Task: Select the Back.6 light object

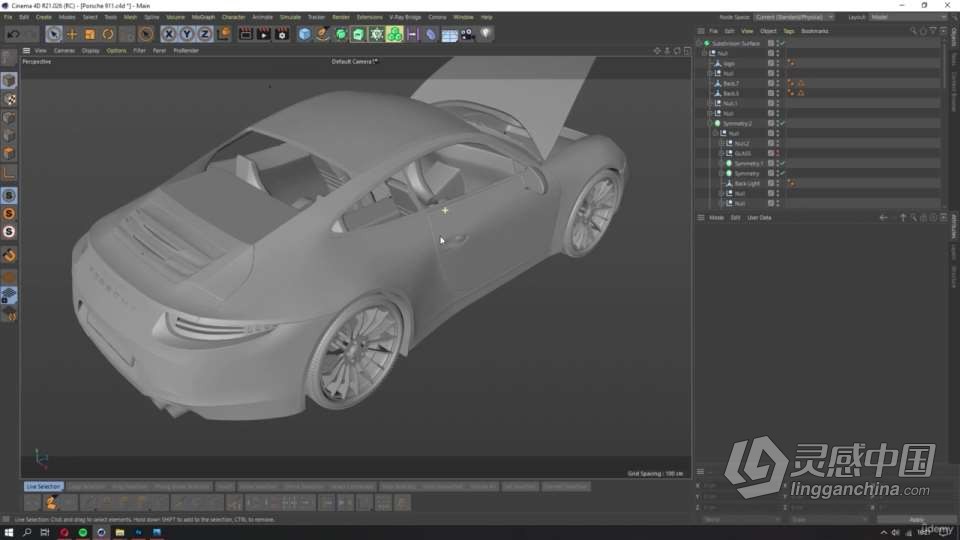Action: tap(731, 94)
